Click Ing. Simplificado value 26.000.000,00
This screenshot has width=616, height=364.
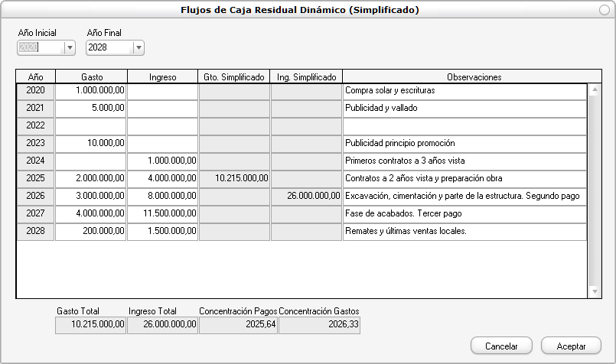coord(306,196)
